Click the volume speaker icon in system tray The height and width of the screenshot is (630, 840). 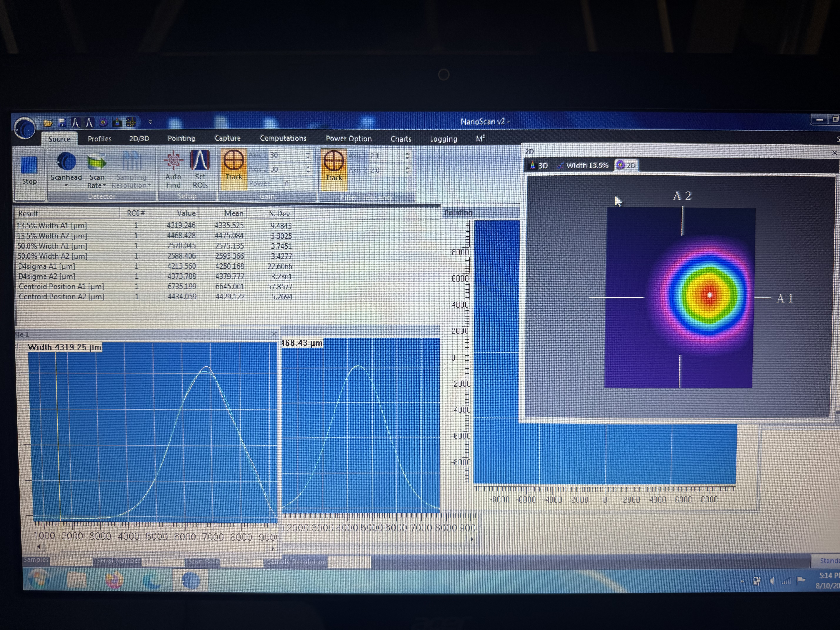coord(772,581)
